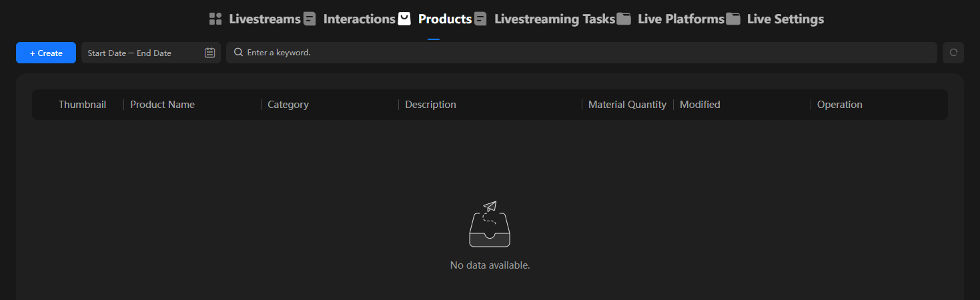
Task: Switch to the Livestreams tab
Action: (265, 19)
